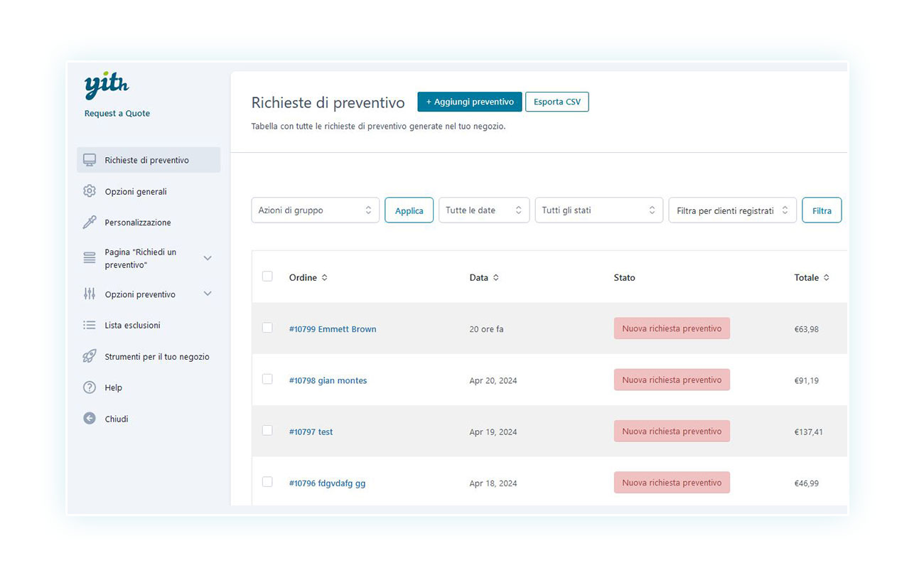The width and height of the screenshot is (924, 578).
Task: Open Strumenti per il tuo negozio
Action: point(157,357)
